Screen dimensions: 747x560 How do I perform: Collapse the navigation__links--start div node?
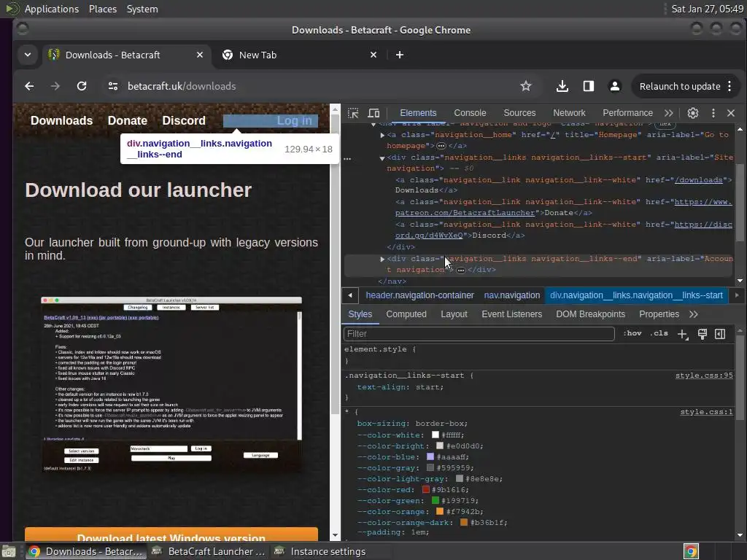(x=382, y=158)
